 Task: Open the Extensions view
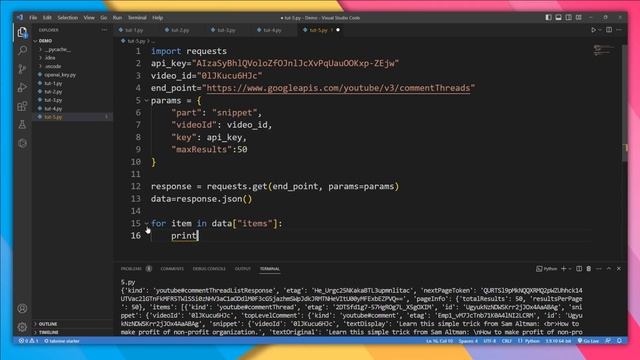click(22, 106)
